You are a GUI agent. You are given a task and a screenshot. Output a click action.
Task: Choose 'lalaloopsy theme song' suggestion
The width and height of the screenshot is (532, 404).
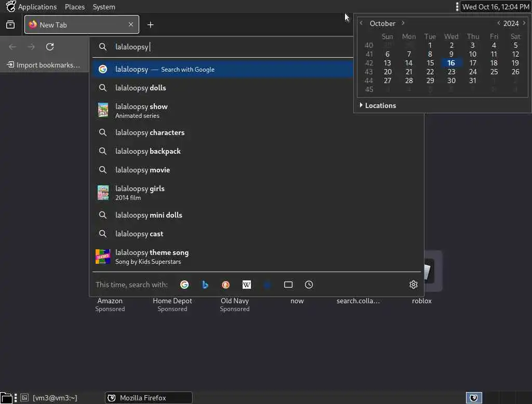click(258, 257)
